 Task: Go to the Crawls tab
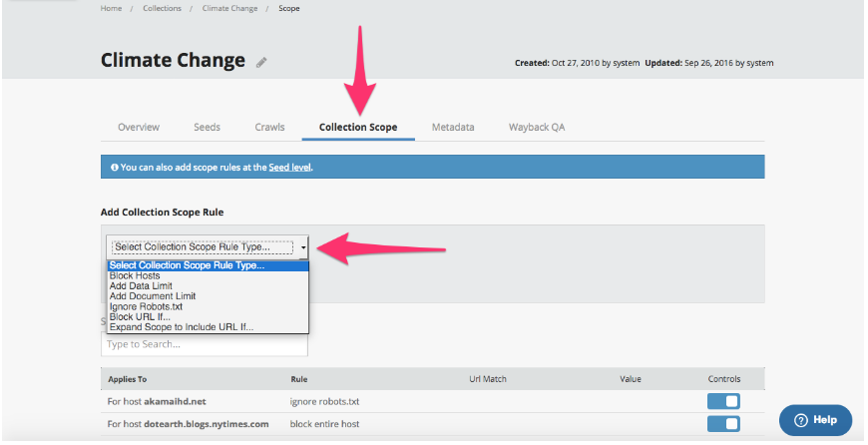[269, 128]
